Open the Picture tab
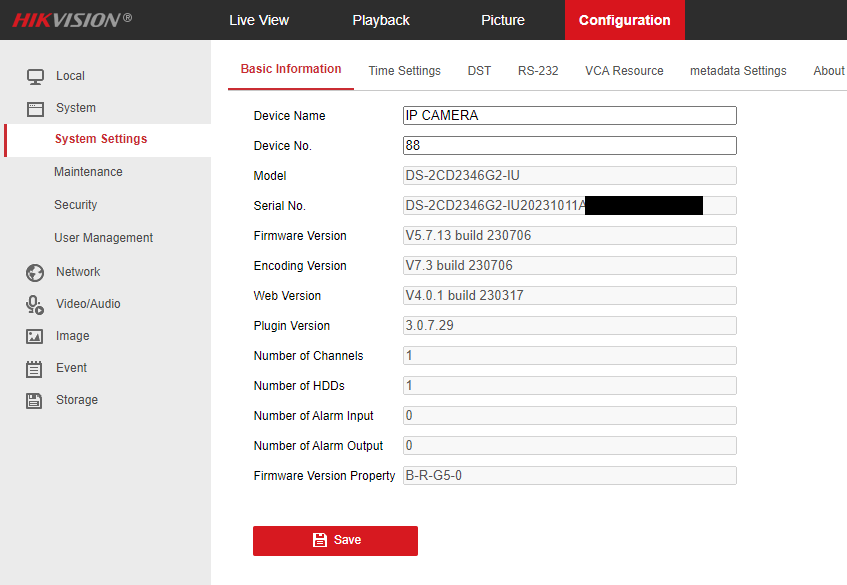The height and width of the screenshot is (585, 847). [x=502, y=20]
